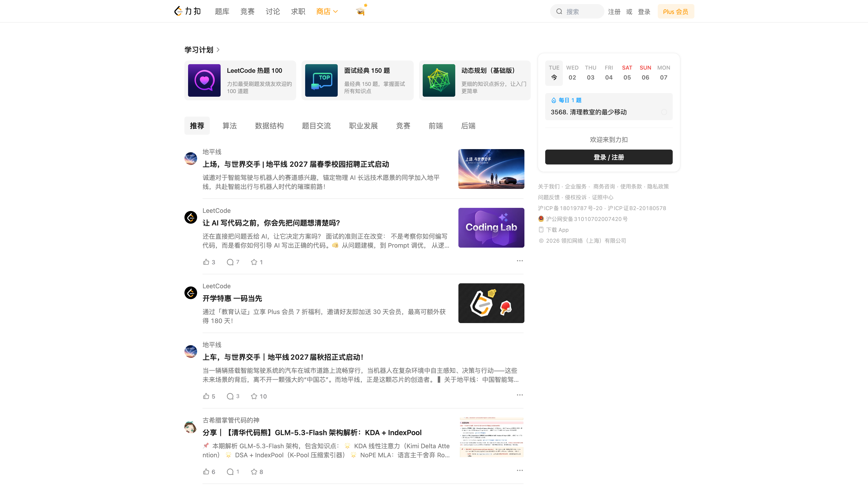
Task: Open more options for 让 AI 写代码之前 post
Action: [x=520, y=261]
